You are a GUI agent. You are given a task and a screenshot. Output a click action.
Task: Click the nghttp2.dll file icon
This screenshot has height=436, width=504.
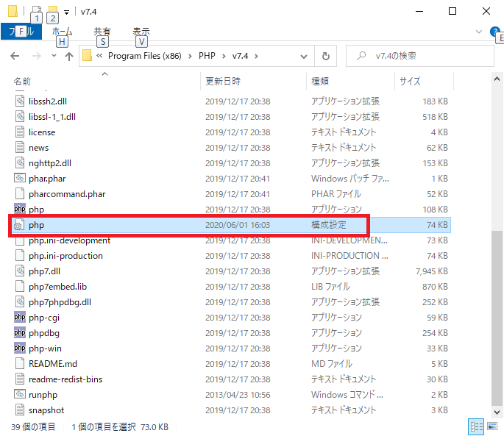click(20, 163)
